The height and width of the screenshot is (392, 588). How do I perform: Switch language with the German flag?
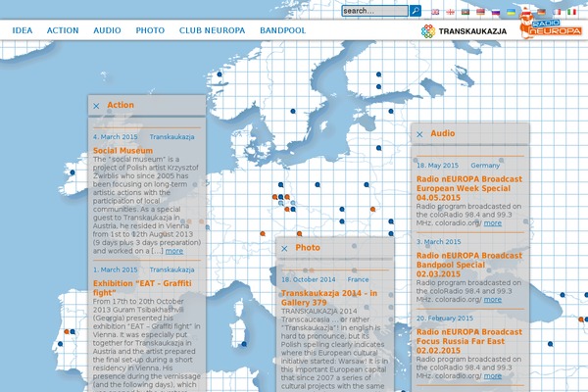(541, 12)
